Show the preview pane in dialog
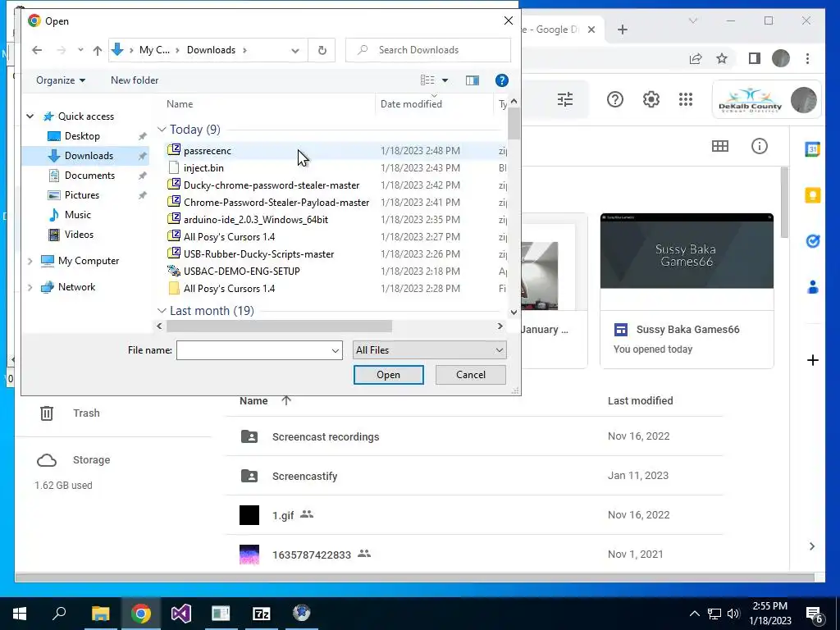Screen dimensions: 840x630 point(472,80)
